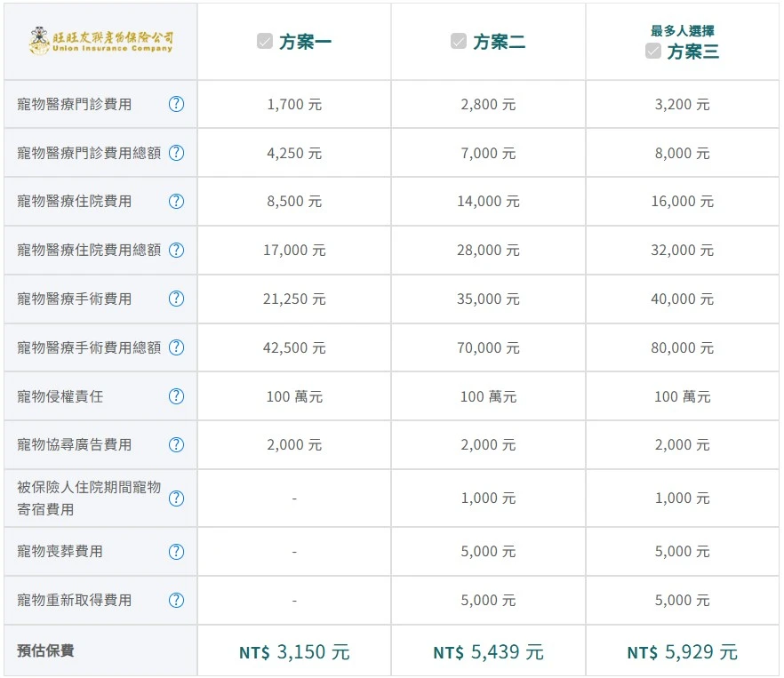The image size is (784, 678).
Task: Toggle the 方案一 checkbox
Action: [x=265, y=42]
